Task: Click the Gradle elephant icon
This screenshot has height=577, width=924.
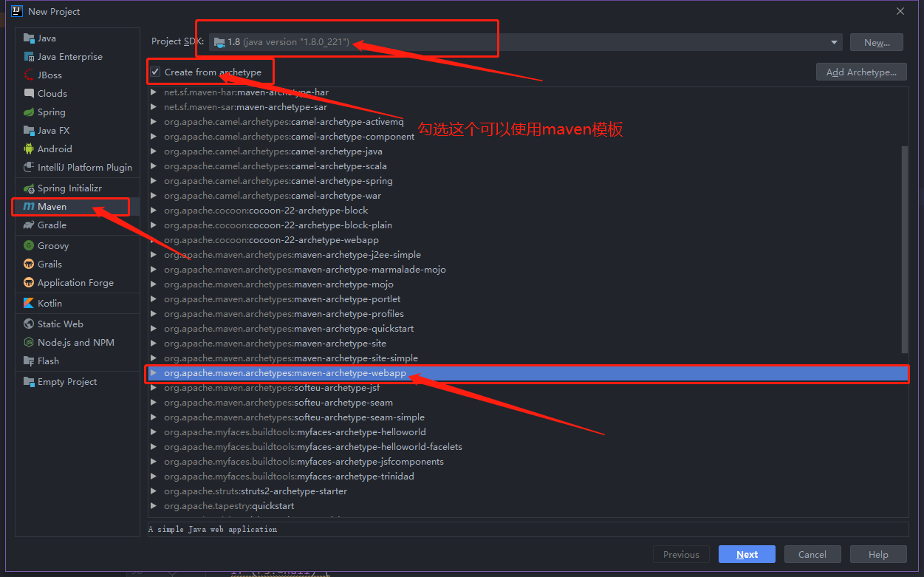Action: 29,225
